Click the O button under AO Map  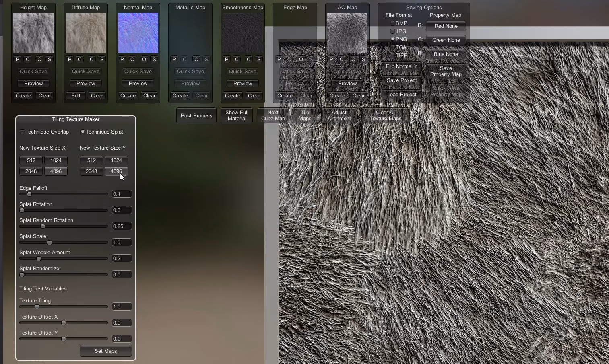tap(353, 59)
